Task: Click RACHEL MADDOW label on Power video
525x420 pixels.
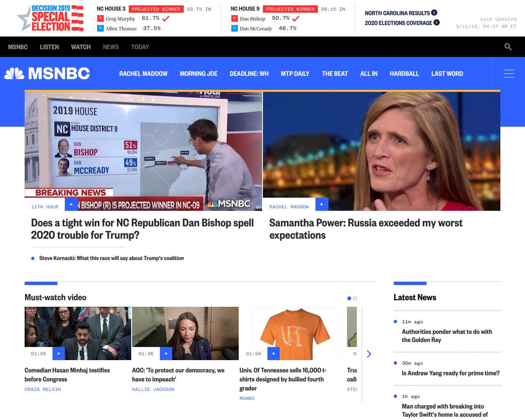Action: tap(289, 207)
